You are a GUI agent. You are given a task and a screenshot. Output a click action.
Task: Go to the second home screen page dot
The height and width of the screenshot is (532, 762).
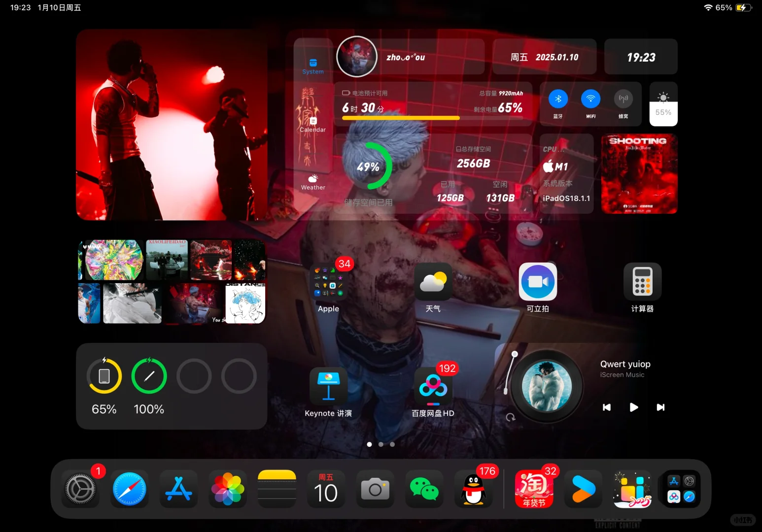click(381, 444)
